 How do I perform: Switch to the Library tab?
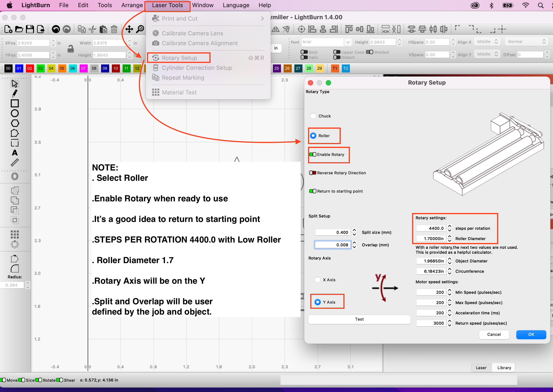[x=504, y=368]
